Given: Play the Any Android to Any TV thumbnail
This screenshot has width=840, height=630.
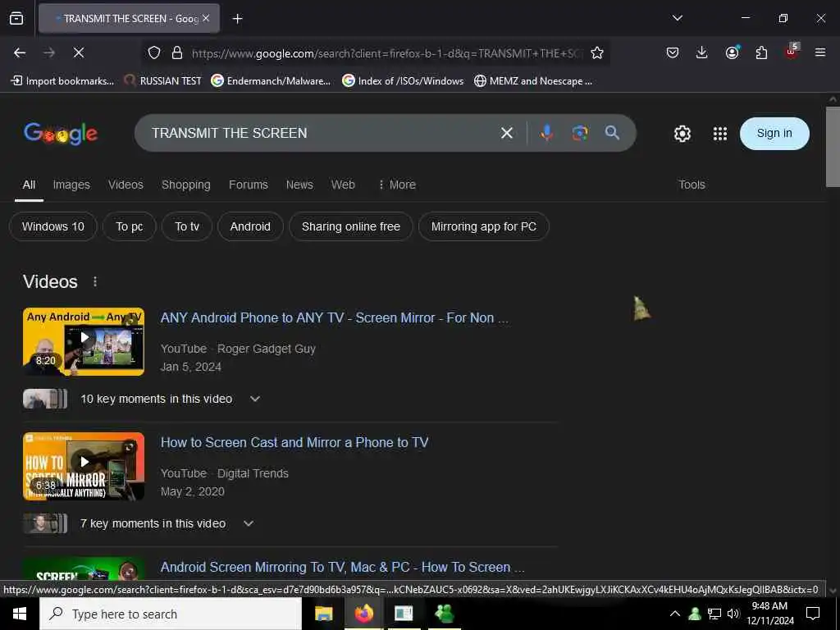Looking at the screenshot, I should [x=84, y=341].
